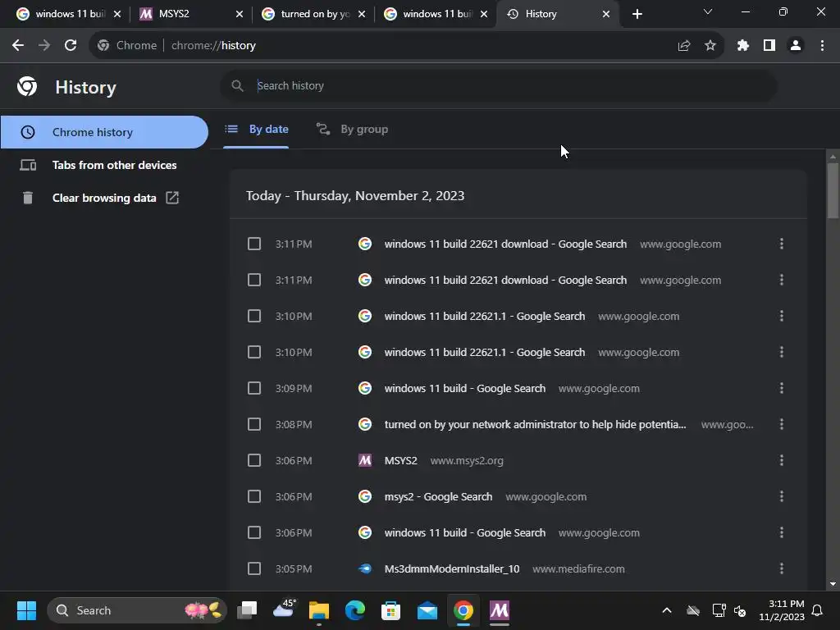Screen dimensions: 840x630
Task: Open the msys2 - Google Search link
Action: click(438, 496)
